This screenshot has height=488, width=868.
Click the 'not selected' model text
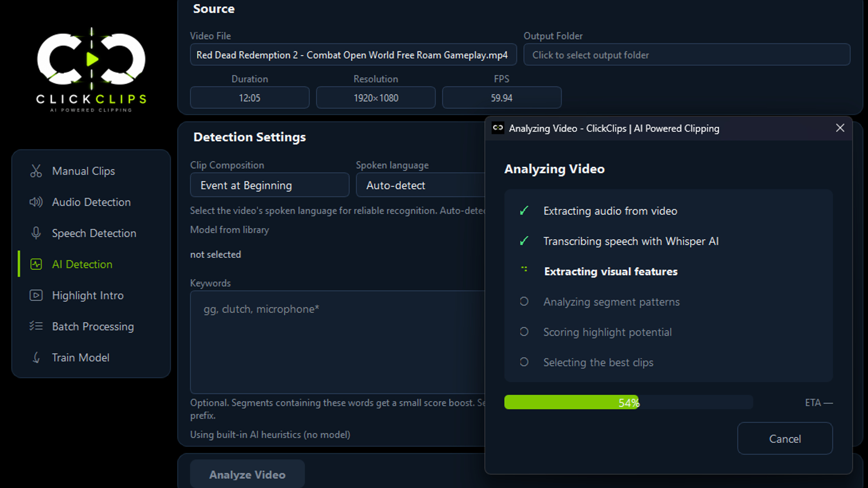click(216, 255)
